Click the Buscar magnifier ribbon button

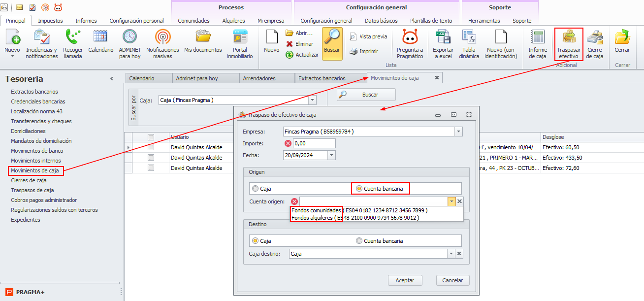[x=332, y=43]
